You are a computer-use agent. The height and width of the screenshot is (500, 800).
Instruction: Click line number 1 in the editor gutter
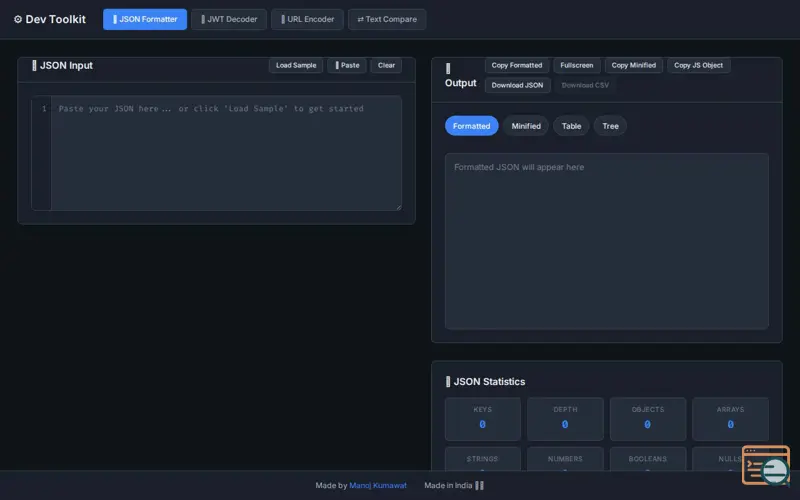[x=44, y=109]
